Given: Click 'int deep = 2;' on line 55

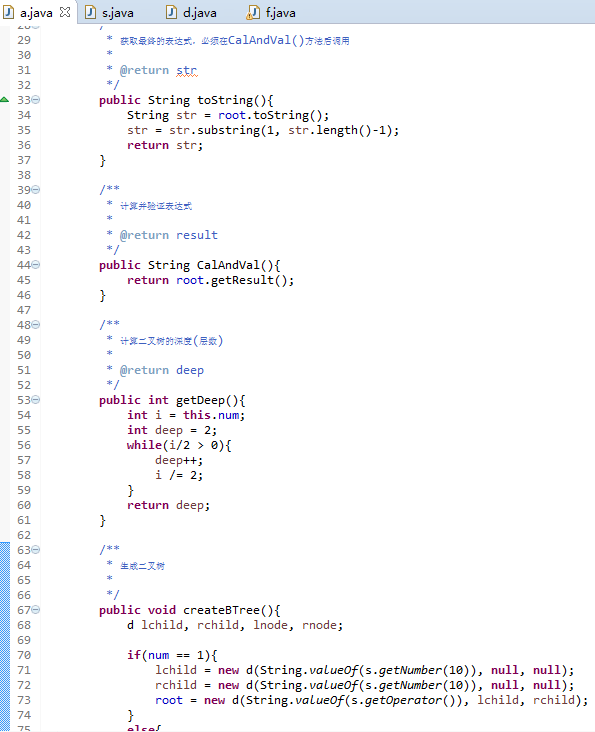Looking at the screenshot, I should click(x=172, y=430).
